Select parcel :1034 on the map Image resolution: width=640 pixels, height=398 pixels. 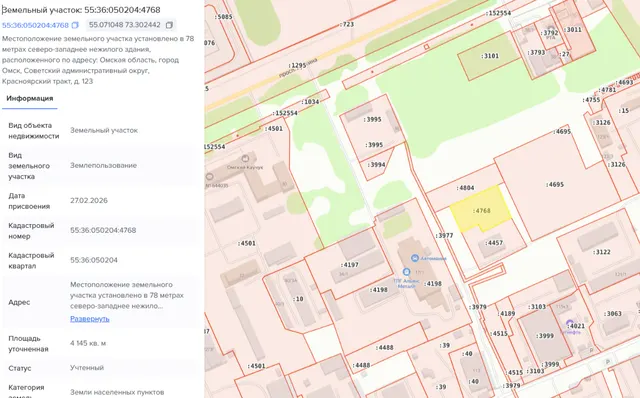point(310,102)
